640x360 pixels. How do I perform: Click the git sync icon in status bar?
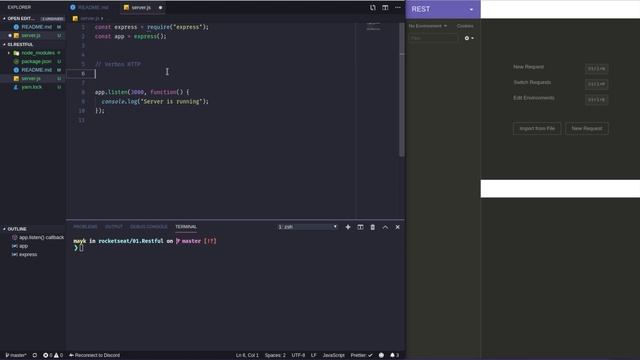point(35,355)
